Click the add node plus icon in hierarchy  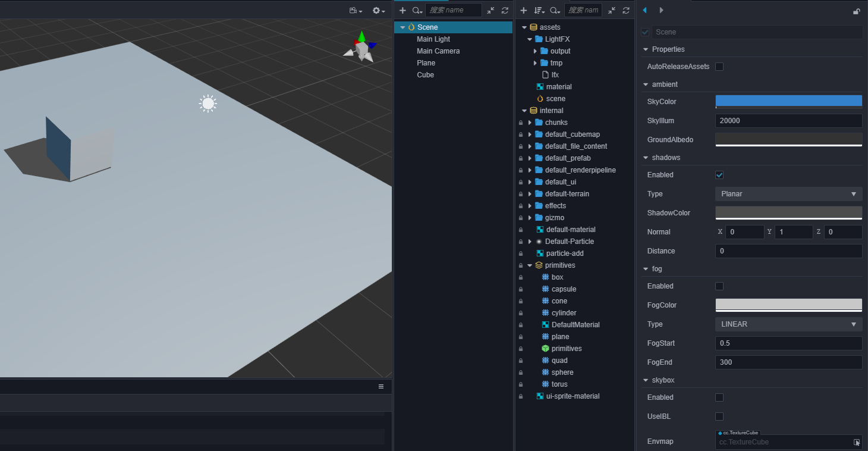click(x=402, y=11)
